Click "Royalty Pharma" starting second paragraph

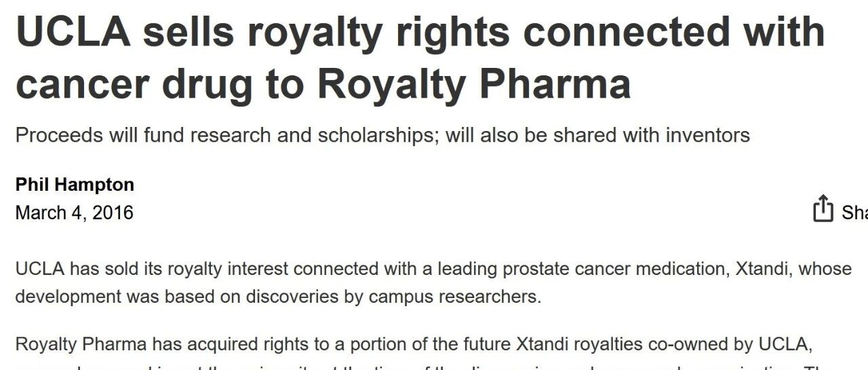tap(81, 344)
